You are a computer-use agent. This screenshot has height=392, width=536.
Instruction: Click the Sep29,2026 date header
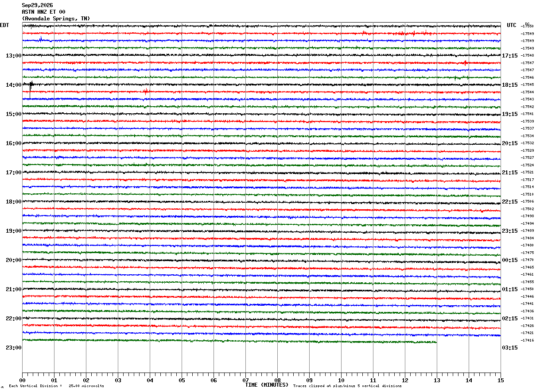[x=37, y=5]
